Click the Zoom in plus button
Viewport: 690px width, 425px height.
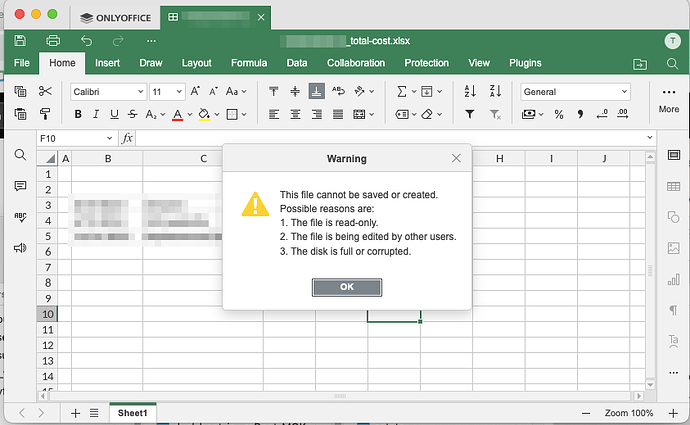tap(673, 413)
